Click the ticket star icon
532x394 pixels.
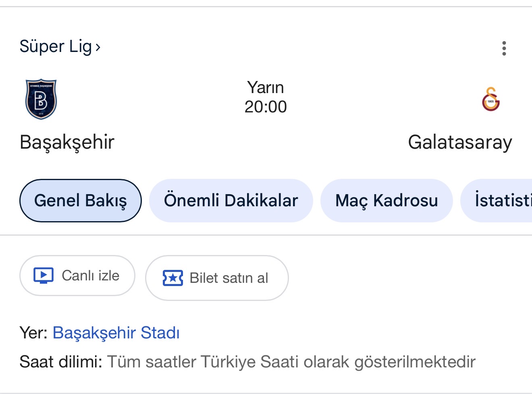coord(172,278)
